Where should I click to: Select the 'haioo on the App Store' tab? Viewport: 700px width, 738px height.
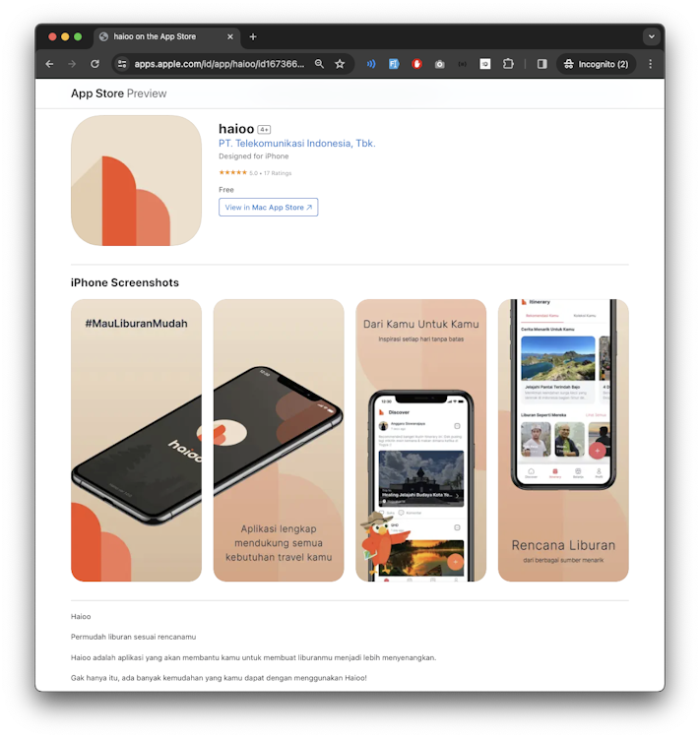tap(158, 36)
